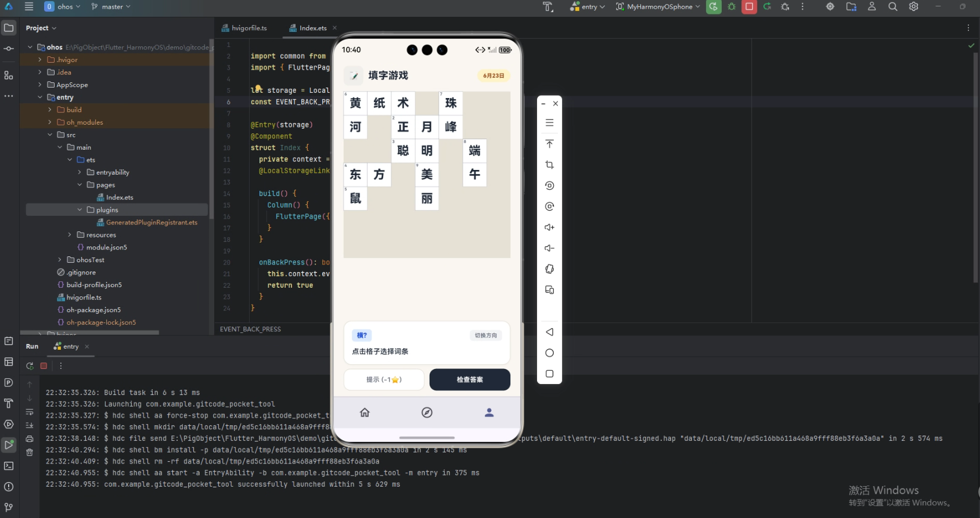980x518 pixels.
Task: Collapse the entry module folder
Action: (40, 97)
